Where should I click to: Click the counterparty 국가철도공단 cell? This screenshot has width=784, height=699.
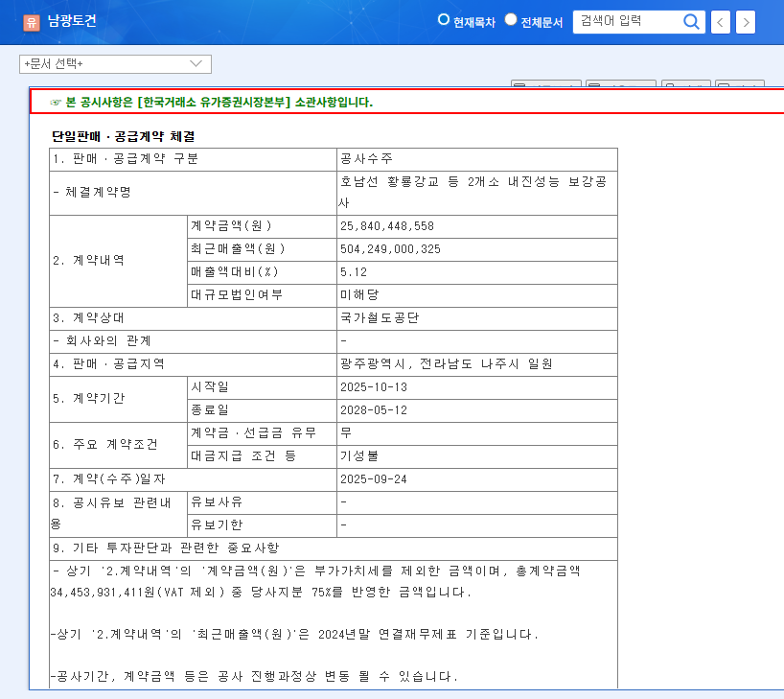click(477, 318)
